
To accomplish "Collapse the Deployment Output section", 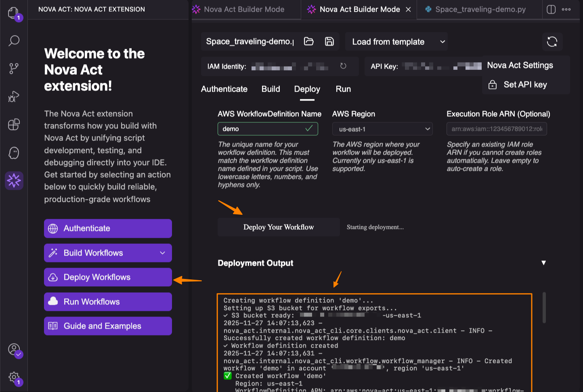I will click(x=543, y=263).
